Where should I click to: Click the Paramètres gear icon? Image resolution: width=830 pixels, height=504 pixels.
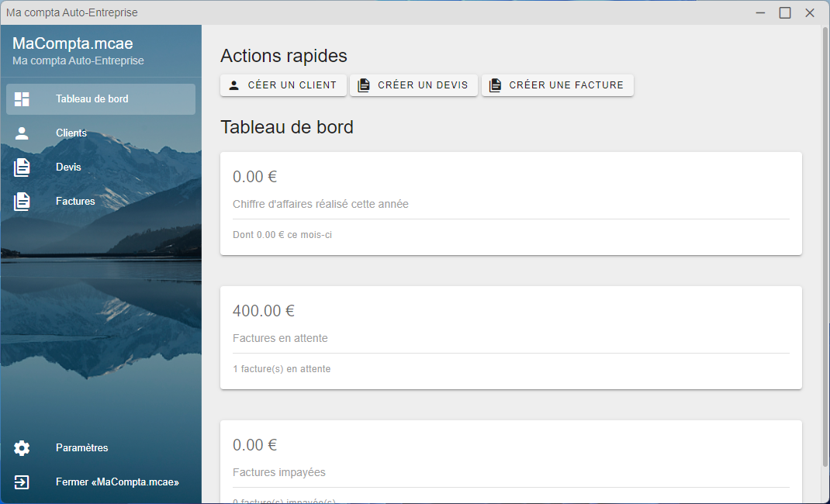click(22, 448)
